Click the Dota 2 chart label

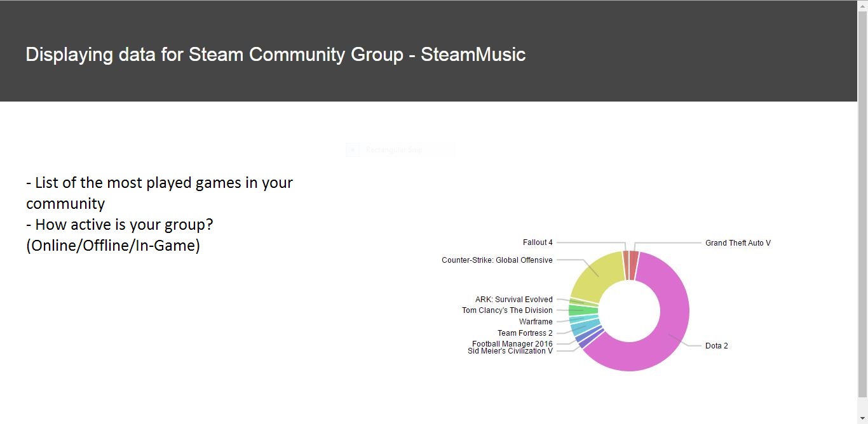pos(717,346)
